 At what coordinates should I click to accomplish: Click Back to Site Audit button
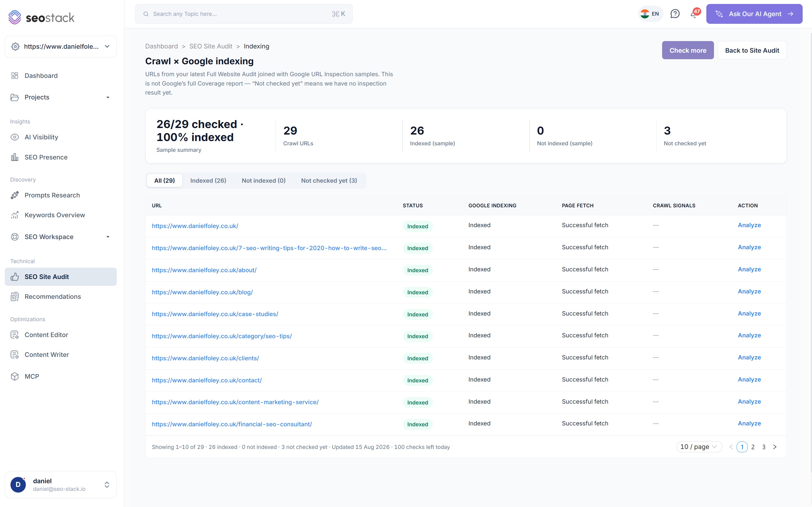coord(752,50)
